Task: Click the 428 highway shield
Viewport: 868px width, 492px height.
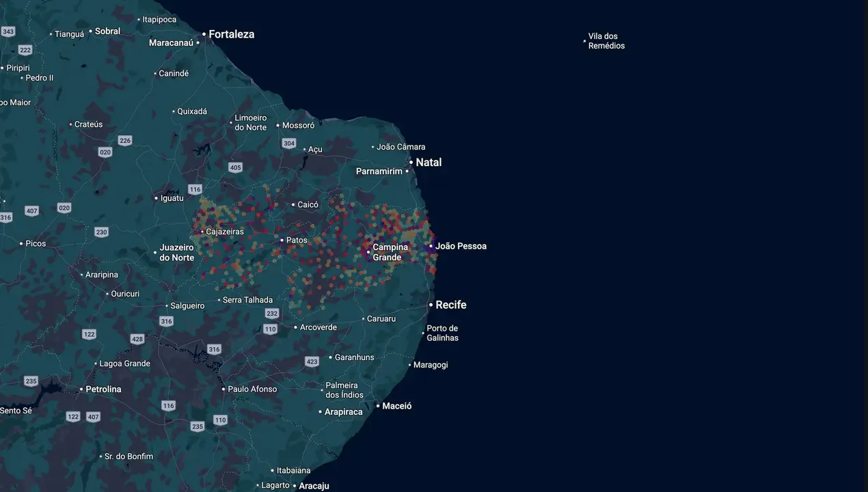Action: [x=137, y=339]
